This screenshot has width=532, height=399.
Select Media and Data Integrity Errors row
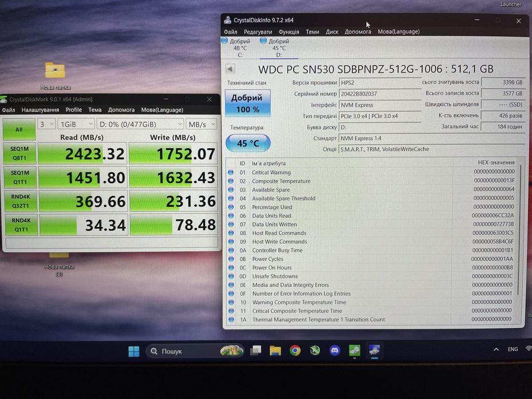372,284
